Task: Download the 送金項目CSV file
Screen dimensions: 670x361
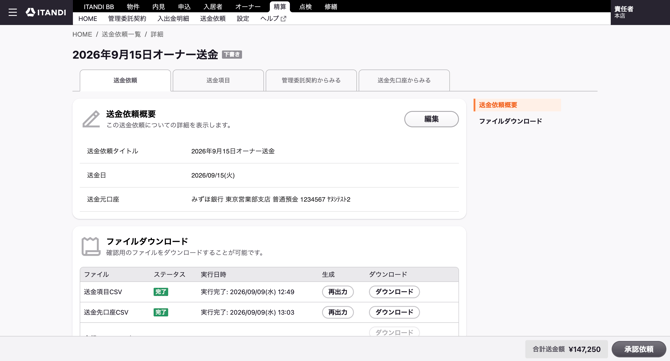Action: [x=394, y=292]
